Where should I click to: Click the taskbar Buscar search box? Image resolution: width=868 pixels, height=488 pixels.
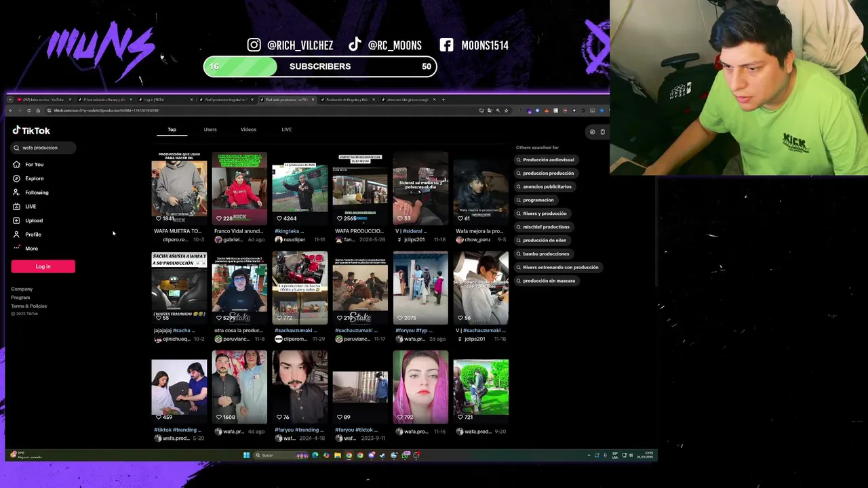pyautogui.click(x=281, y=455)
